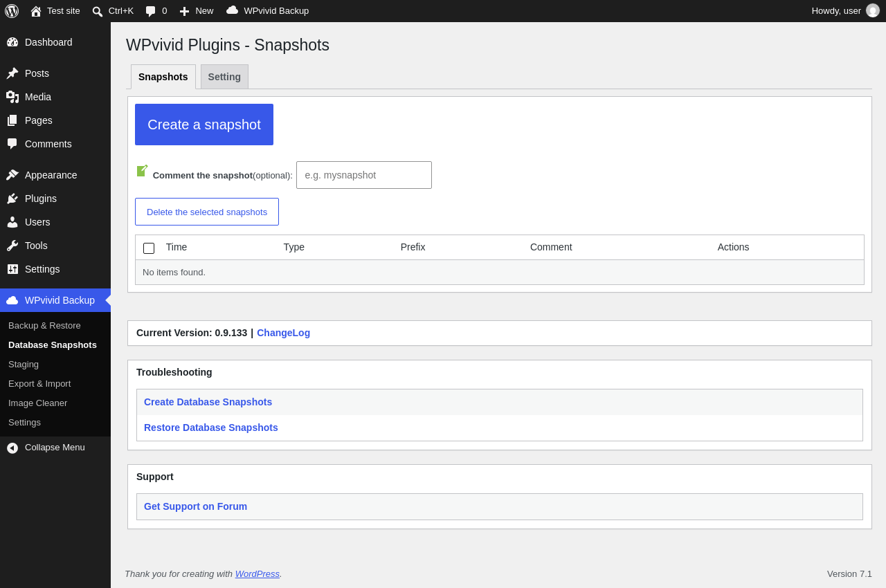This screenshot has width=886, height=588.
Task: Open Create Database Snapshots troubleshooting link
Action: coord(208,402)
